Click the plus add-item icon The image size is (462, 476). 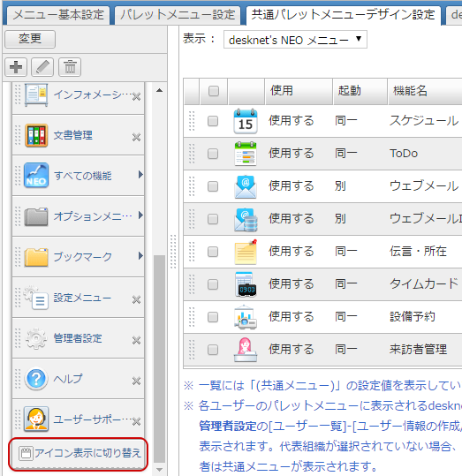[x=16, y=67]
